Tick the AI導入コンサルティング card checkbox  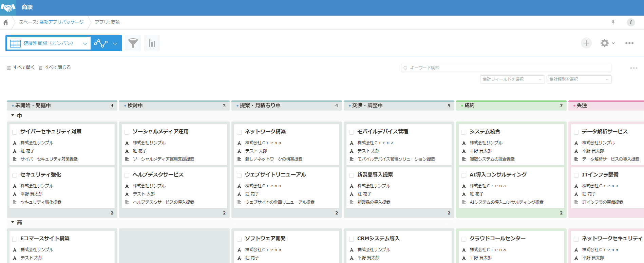pos(464,175)
